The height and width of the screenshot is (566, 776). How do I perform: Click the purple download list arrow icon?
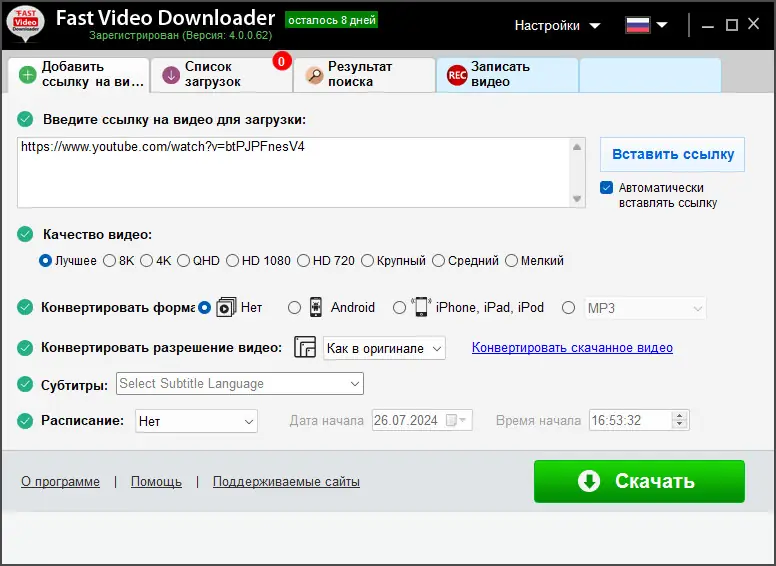(171, 75)
